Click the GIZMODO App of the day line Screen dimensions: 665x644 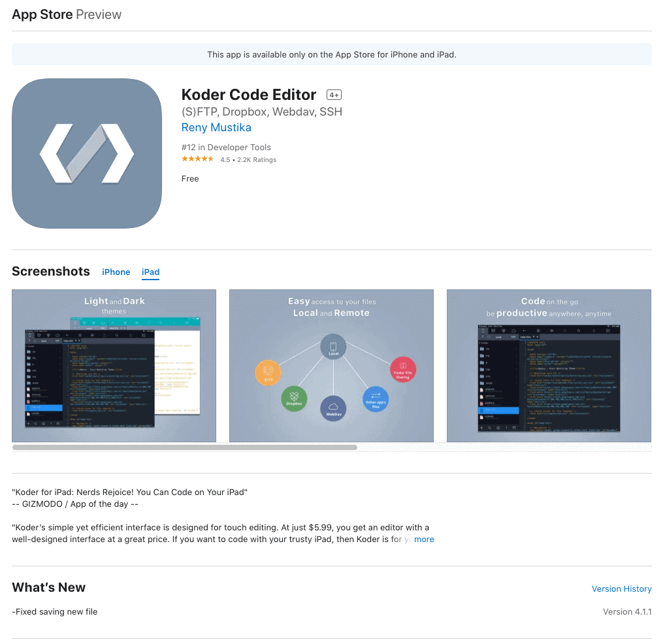pyautogui.click(x=75, y=504)
